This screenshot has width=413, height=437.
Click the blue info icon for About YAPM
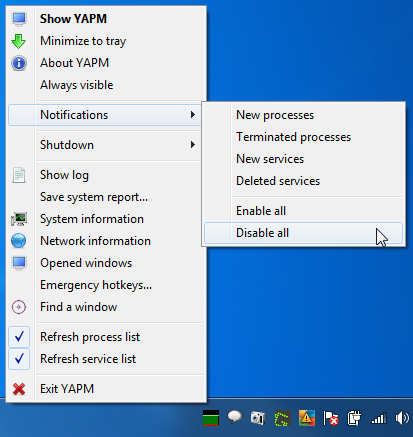click(19, 63)
